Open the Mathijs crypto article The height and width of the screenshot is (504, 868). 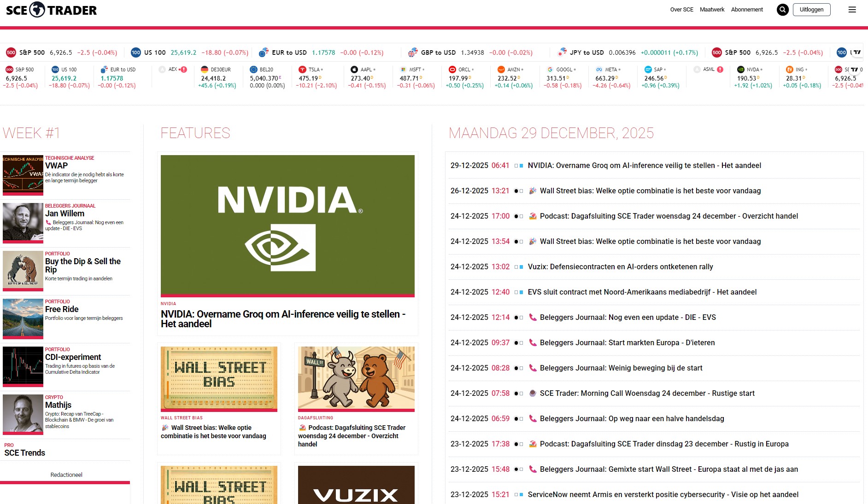pyautogui.click(x=58, y=405)
